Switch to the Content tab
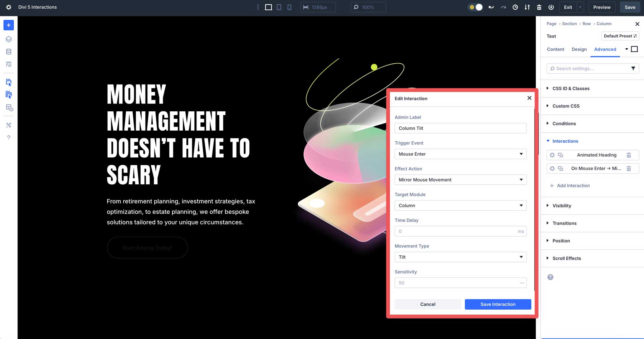This screenshot has height=339, width=644. [x=555, y=49]
